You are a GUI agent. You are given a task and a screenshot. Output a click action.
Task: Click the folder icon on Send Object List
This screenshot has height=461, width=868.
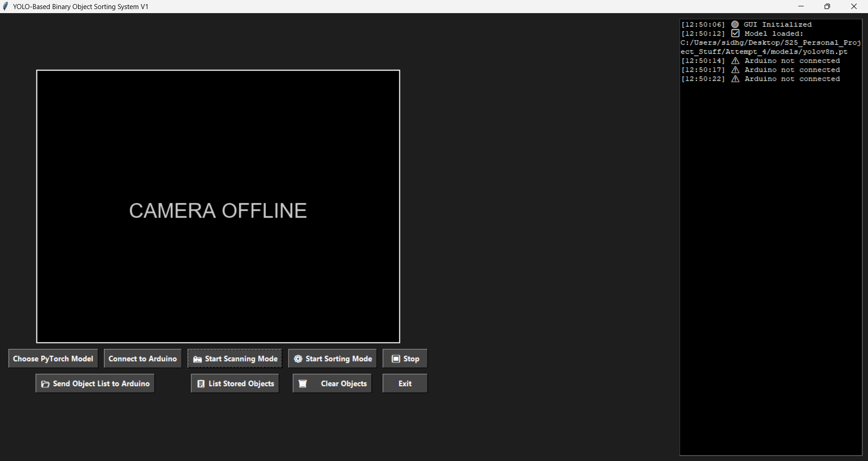[45, 384]
